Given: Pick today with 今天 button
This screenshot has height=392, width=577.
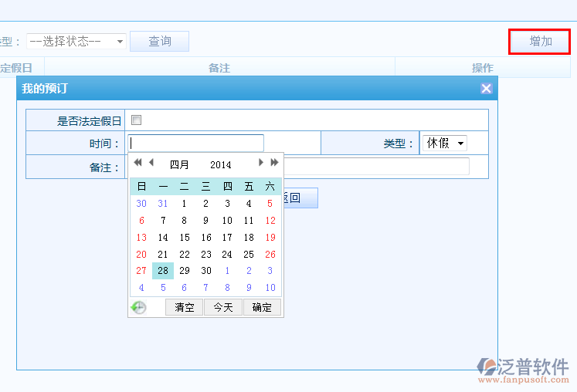Looking at the screenshot, I should click(x=223, y=307).
